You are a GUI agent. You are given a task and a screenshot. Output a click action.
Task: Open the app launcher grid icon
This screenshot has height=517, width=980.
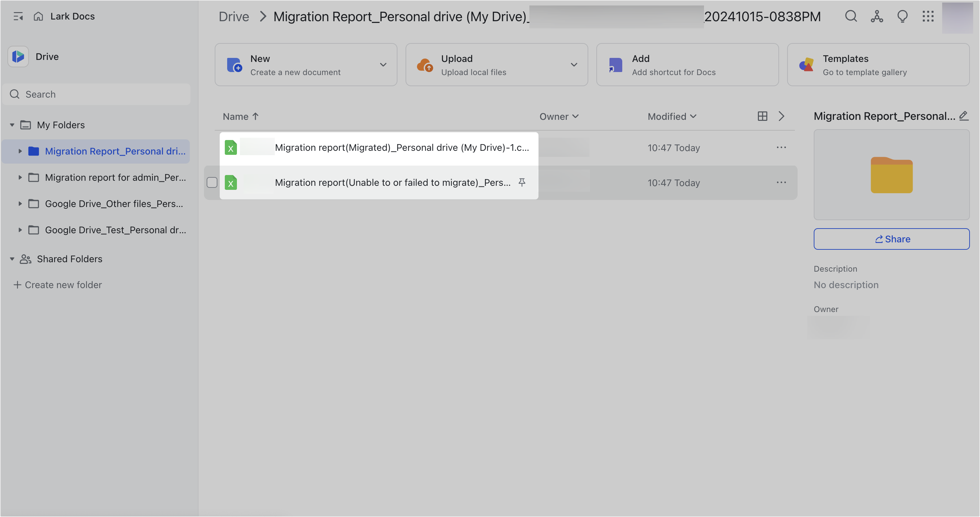click(x=928, y=16)
